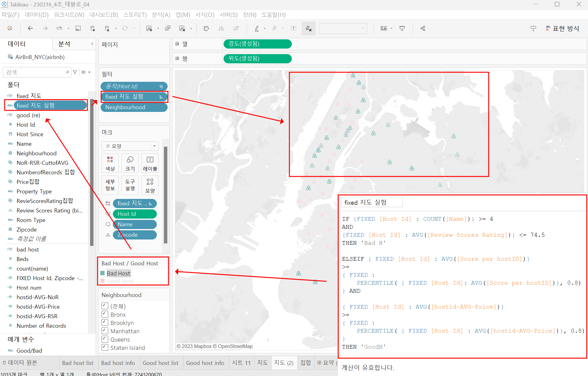Click the Color button on Marks card
Viewport: 588px width, 376px height.
(x=110, y=163)
